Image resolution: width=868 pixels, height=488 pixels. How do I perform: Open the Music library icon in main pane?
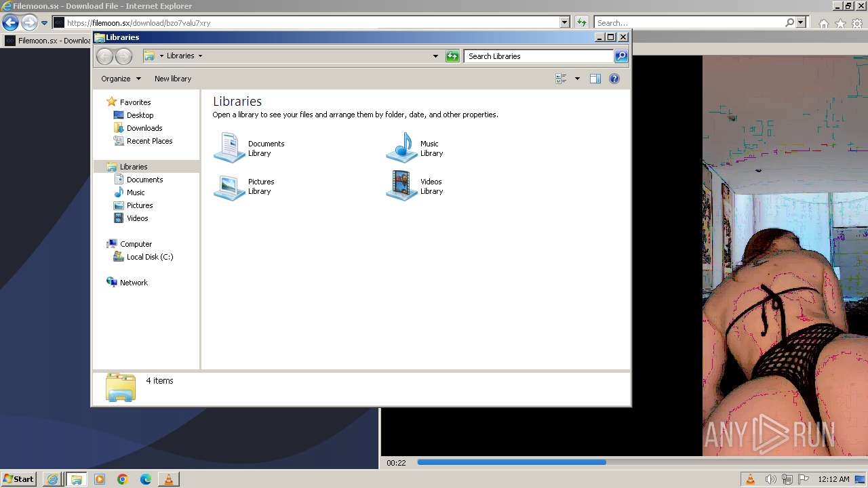click(x=401, y=148)
